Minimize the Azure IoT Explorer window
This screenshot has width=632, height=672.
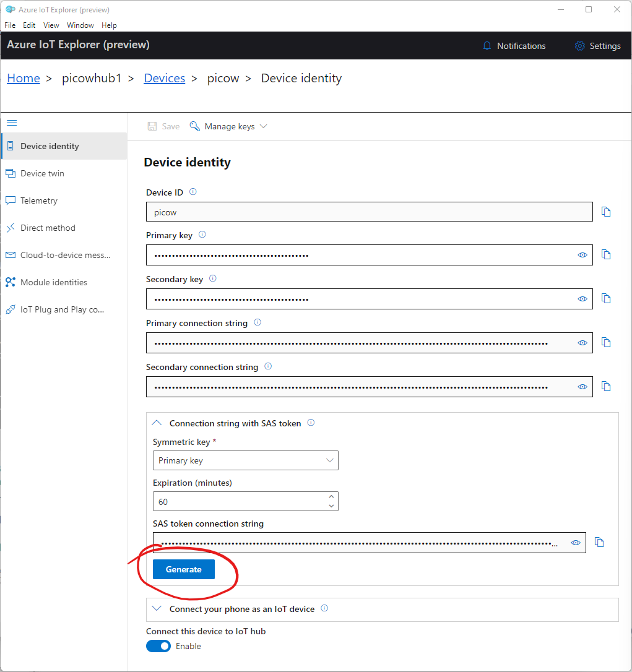tap(561, 9)
